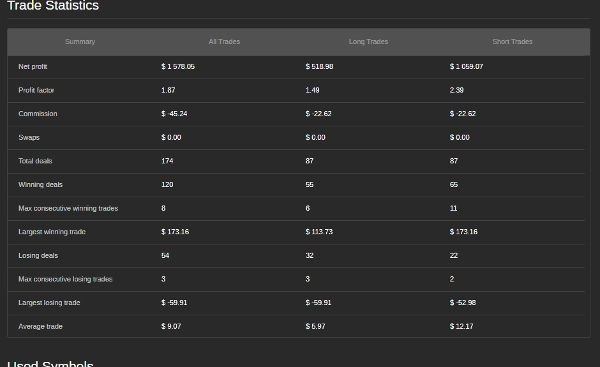Click All Trades winning deals 120
The width and height of the screenshot is (600, 367).
(167, 185)
